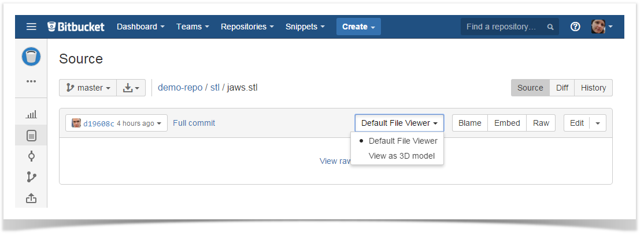Open the Full commit link
Image resolution: width=644 pixels, height=236 pixels.
tap(194, 123)
